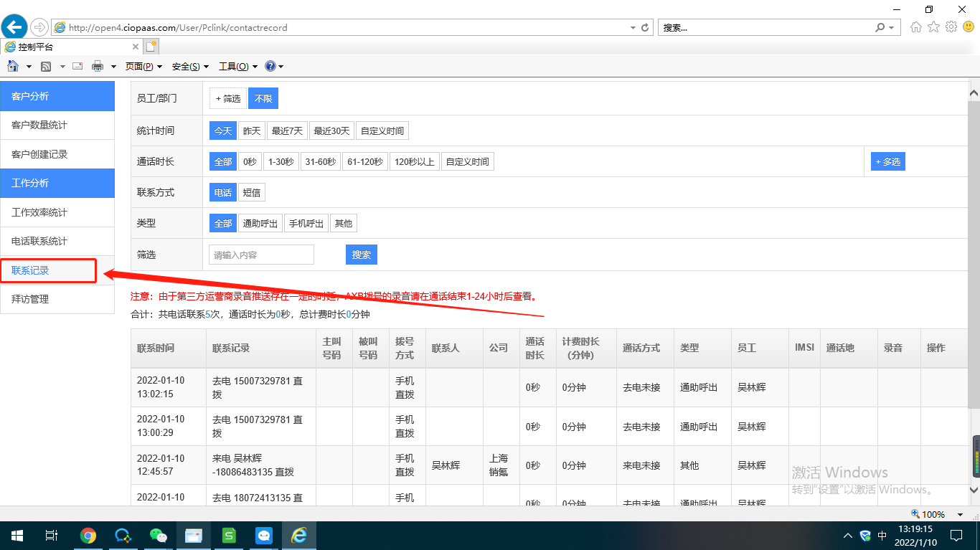This screenshot has height=550, width=980.
Task: Click the page vertical scrollbar
Action: coord(974,287)
